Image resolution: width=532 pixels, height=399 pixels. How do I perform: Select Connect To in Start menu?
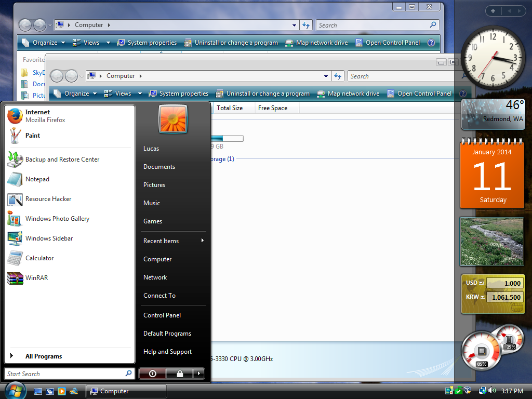coord(174,296)
